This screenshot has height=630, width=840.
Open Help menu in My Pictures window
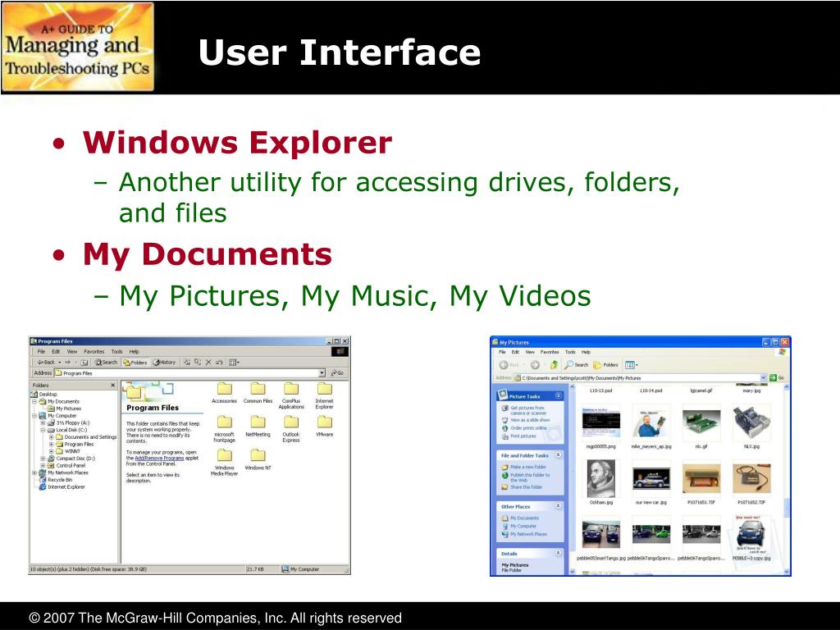point(586,352)
